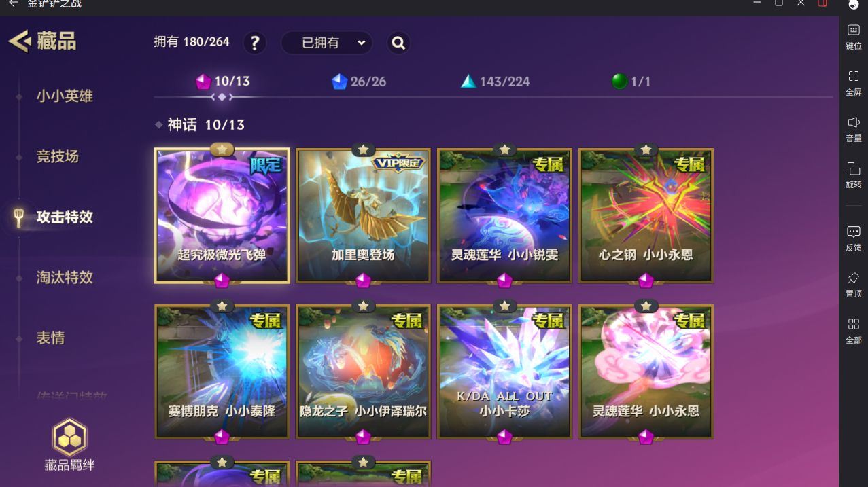Select 淘汰特效 in the left menu

[x=65, y=277]
